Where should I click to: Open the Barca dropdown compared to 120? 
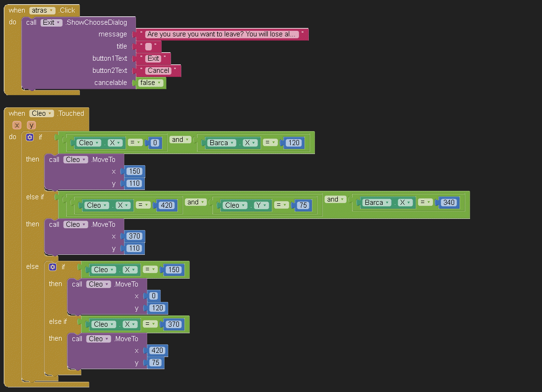[x=222, y=143]
